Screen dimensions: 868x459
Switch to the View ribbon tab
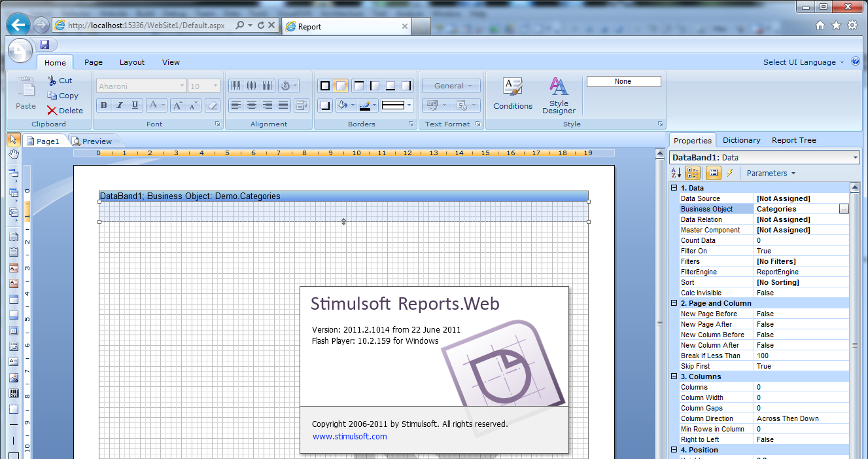pos(171,62)
